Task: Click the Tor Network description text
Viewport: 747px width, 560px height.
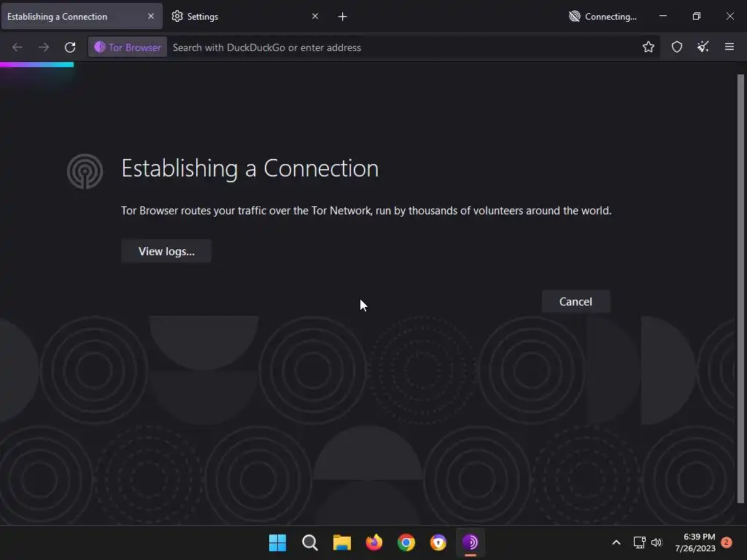Action: (x=366, y=211)
